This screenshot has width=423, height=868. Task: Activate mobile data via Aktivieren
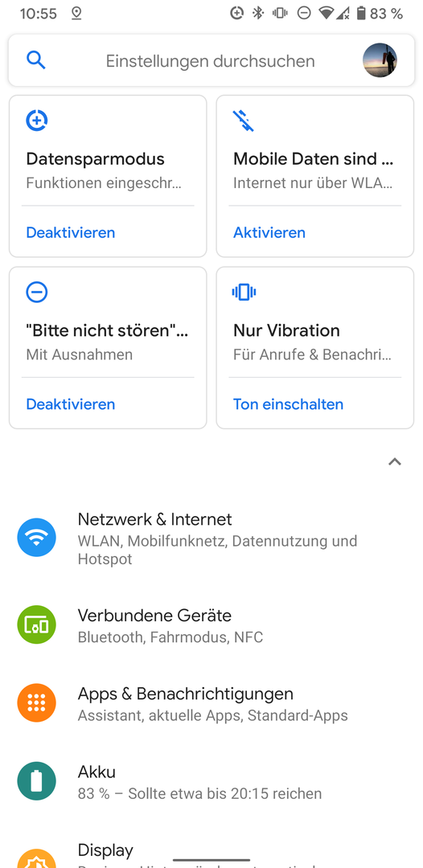269,232
